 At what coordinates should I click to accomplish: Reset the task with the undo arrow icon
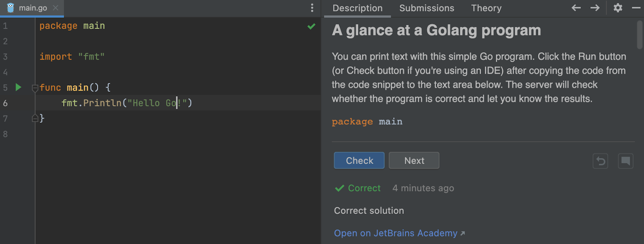[600, 161]
